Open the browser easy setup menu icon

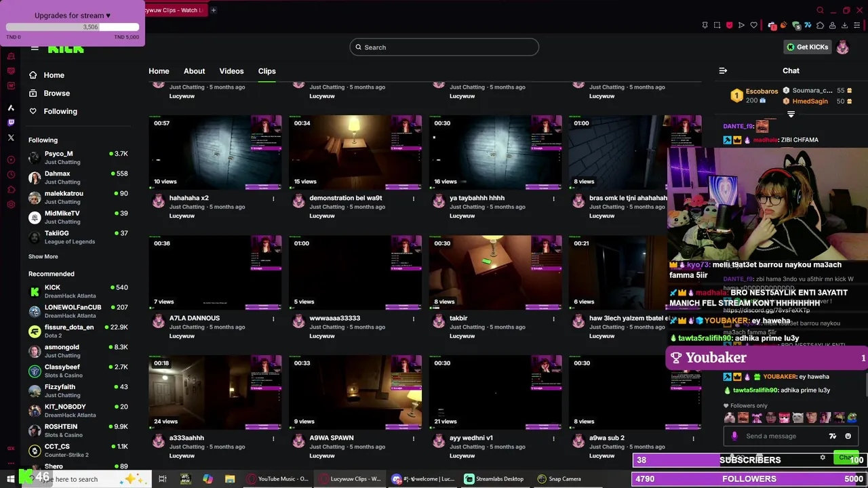click(x=856, y=25)
